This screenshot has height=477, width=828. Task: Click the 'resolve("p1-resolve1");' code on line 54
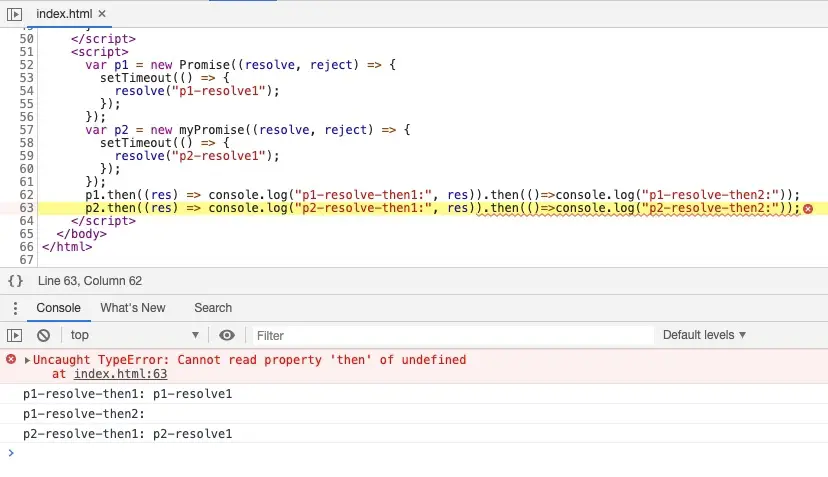(197, 91)
